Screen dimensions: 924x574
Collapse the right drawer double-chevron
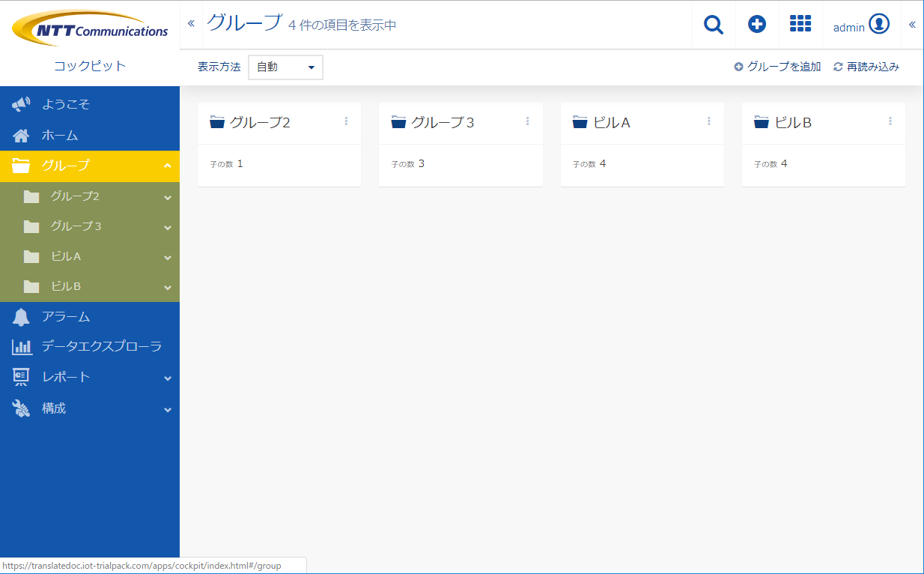[x=912, y=25]
